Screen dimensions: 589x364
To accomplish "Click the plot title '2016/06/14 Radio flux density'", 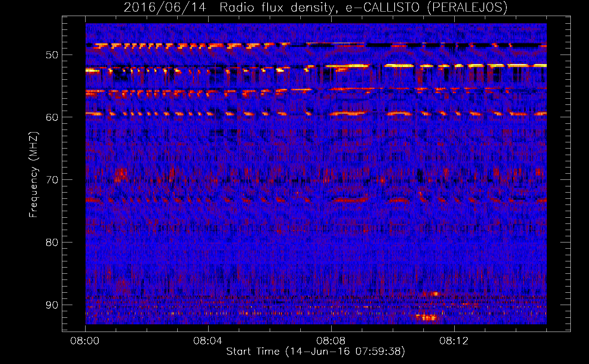I will pyautogui.click(x=316, y=8).
